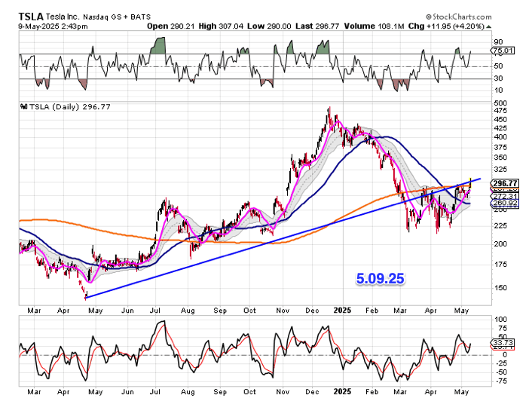Click the 33.73 lower oscillator value tag
The width and height of the screenshot is (532, 401).
[502, 342]
